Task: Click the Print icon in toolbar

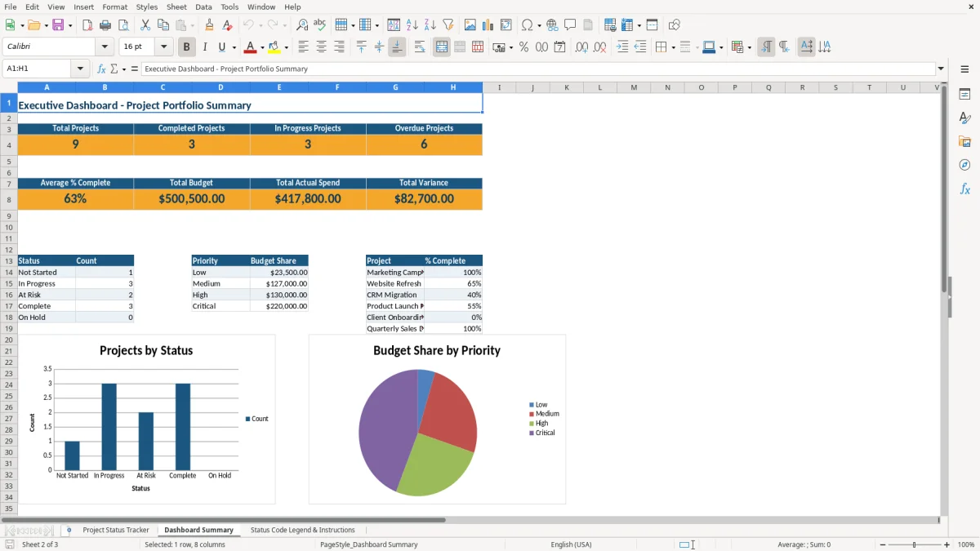Action: tap(105, 25)
